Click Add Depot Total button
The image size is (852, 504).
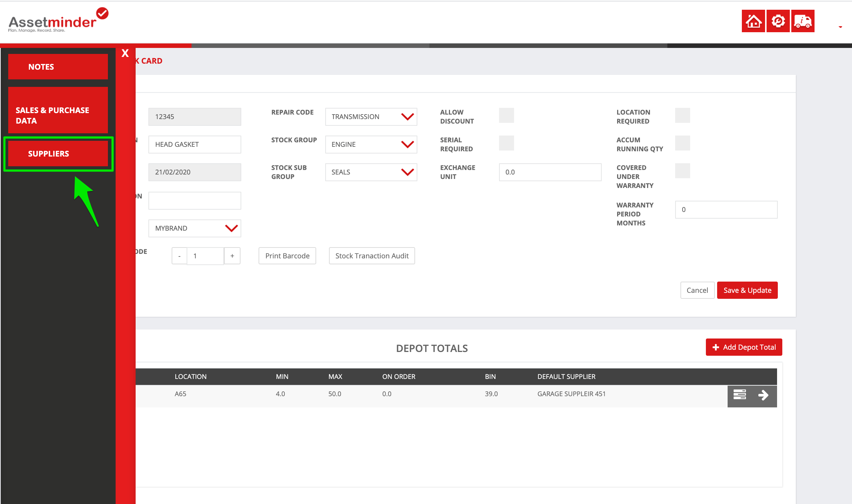click(x=744, y=347)
